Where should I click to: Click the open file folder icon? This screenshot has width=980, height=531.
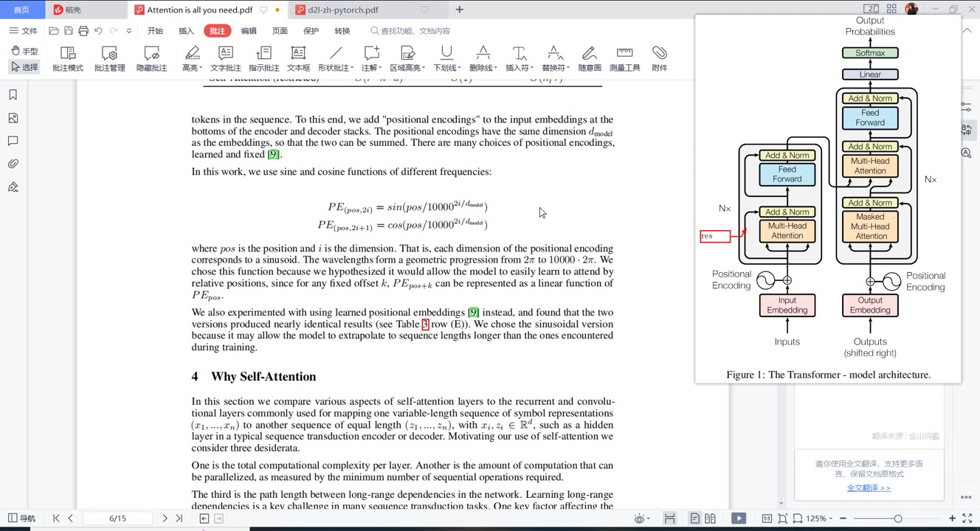coord(54,31)
